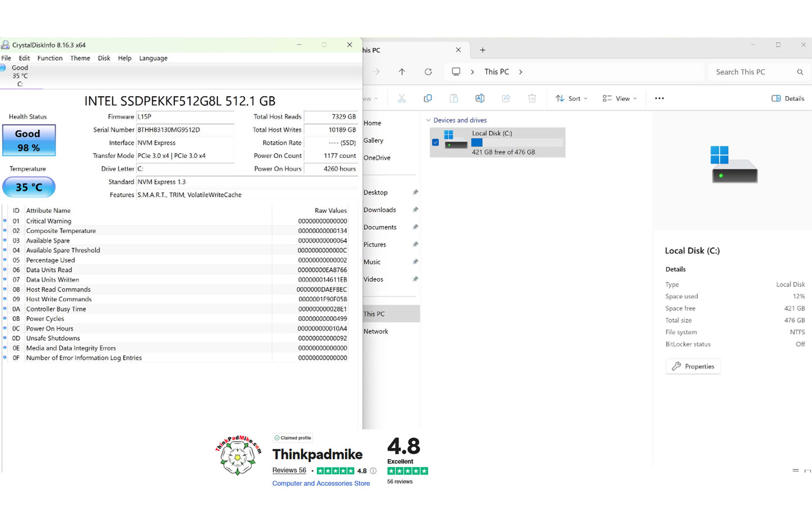Click the search magnifier icon in File Explorer
Viewport: 812px width, 510px height.
[800, 72]
